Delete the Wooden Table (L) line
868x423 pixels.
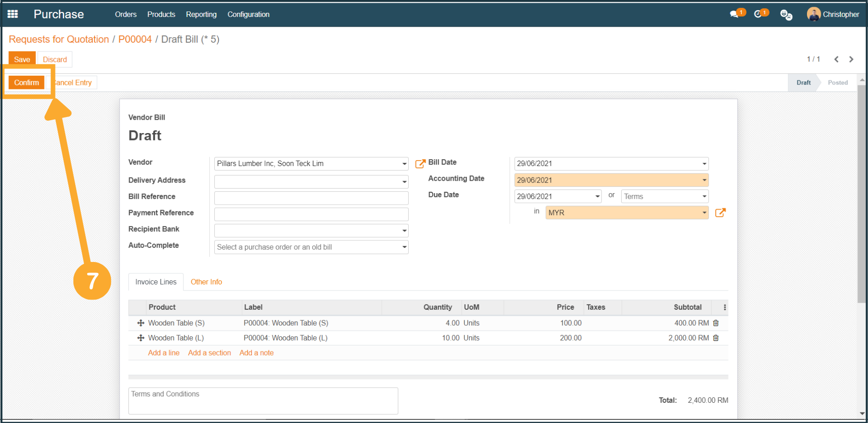tap(716, 338)
